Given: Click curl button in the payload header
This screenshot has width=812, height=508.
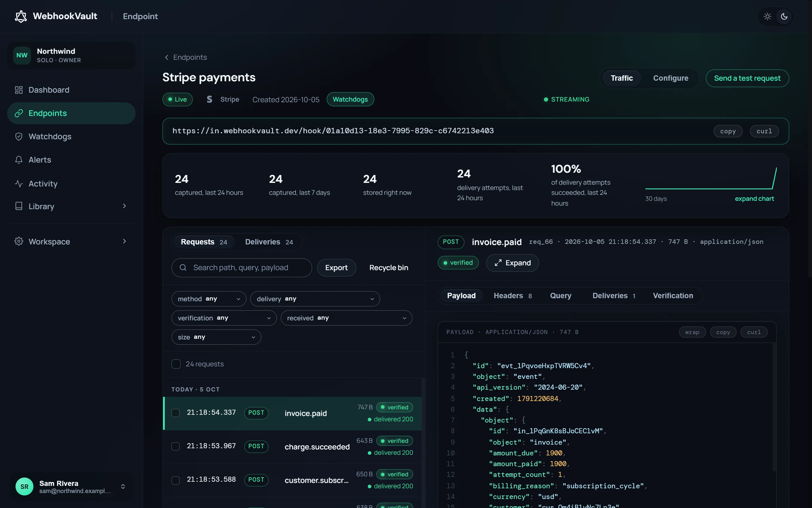Looking at the screenshot, I should (x=753, y=332).
